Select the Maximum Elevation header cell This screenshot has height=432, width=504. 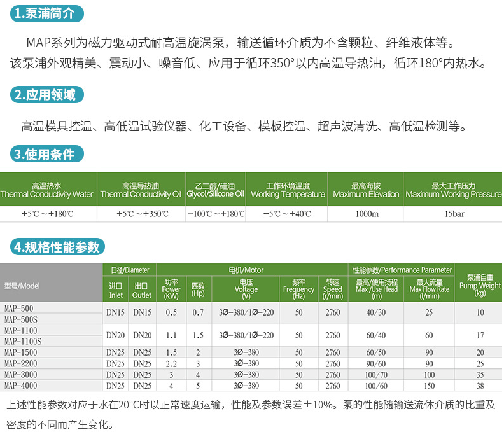366,190
